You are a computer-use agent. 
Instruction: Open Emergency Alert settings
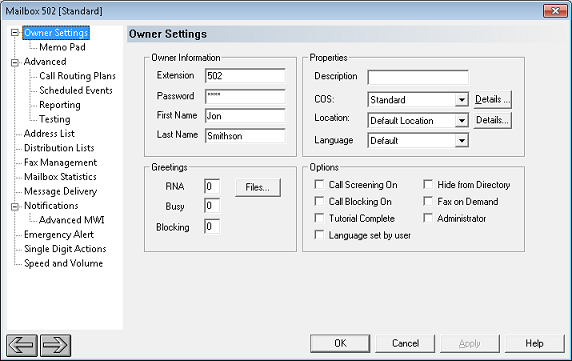[59, 234]
